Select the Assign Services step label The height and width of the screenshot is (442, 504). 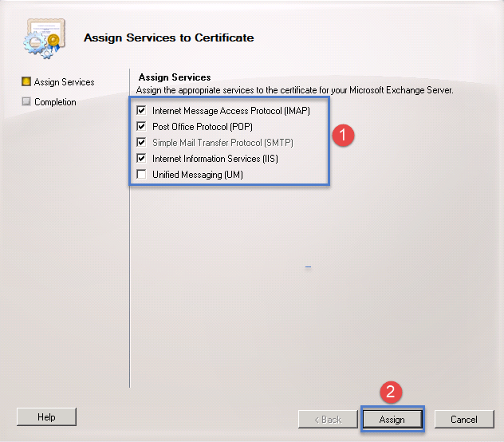(65, 82)
